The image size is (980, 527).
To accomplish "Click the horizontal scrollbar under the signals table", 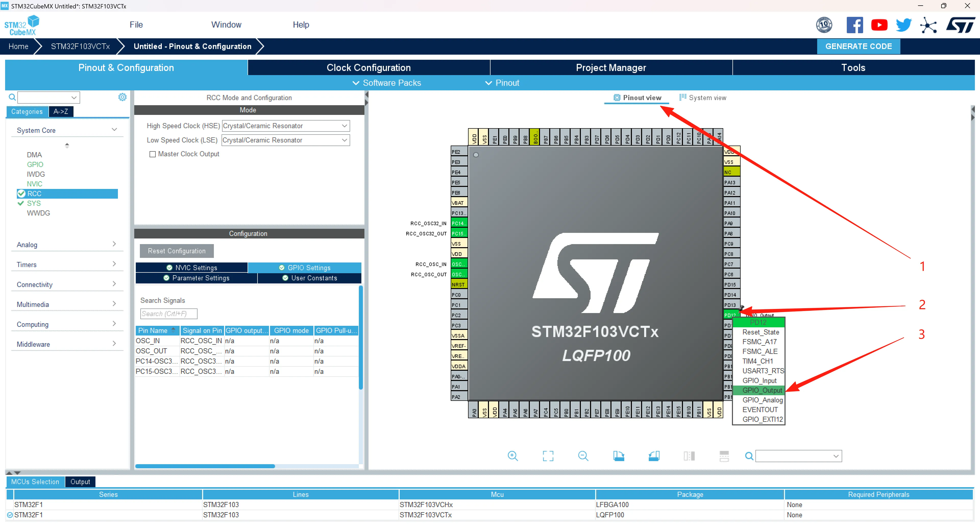I will pyautogui.click(x=205, y=466).
